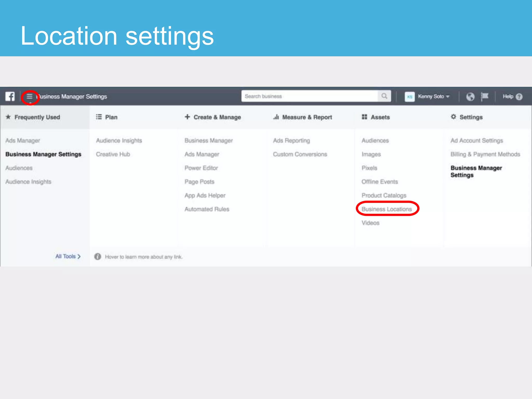The height and width of the screenshot is (399, 532).
Task: Open Power Editor
Action: tap(201, 168)
